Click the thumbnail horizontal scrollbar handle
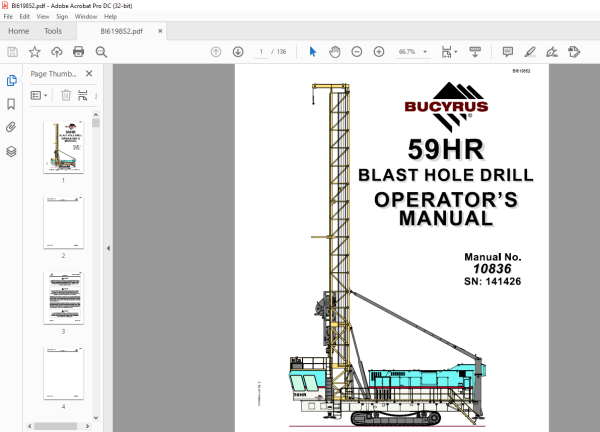 [55, 426]
